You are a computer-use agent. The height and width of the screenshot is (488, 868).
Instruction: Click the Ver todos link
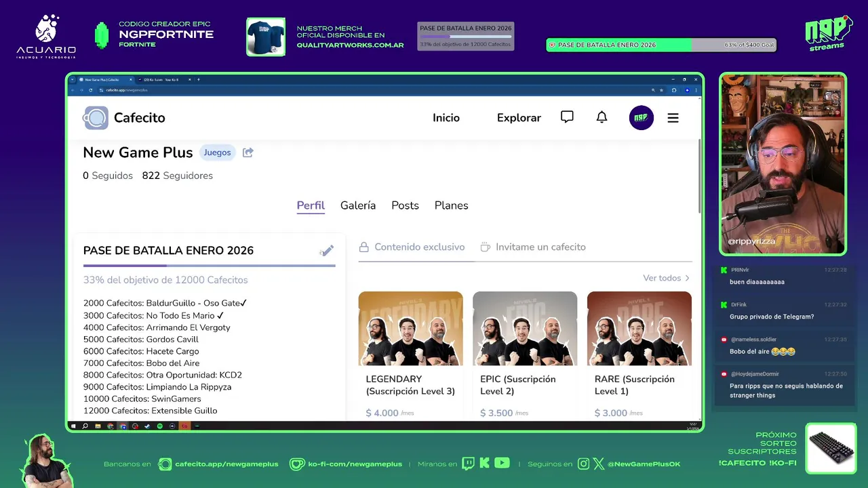click(x=662, y=278)
